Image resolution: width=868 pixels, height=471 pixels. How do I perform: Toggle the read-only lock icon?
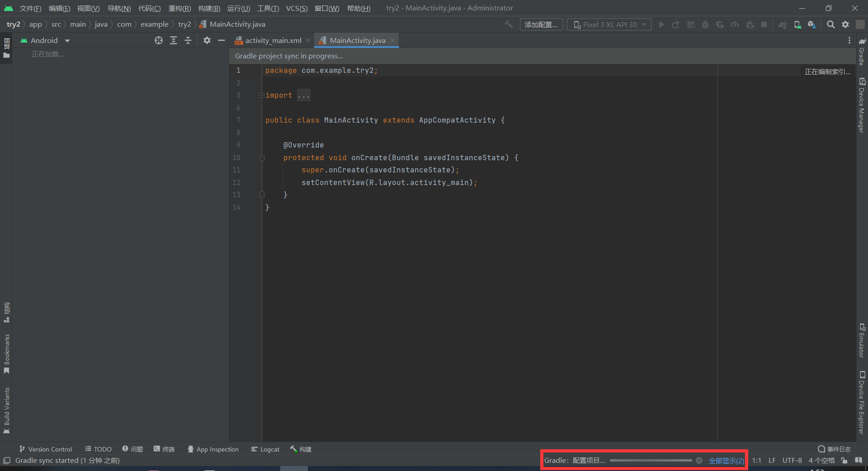point(844,460)
